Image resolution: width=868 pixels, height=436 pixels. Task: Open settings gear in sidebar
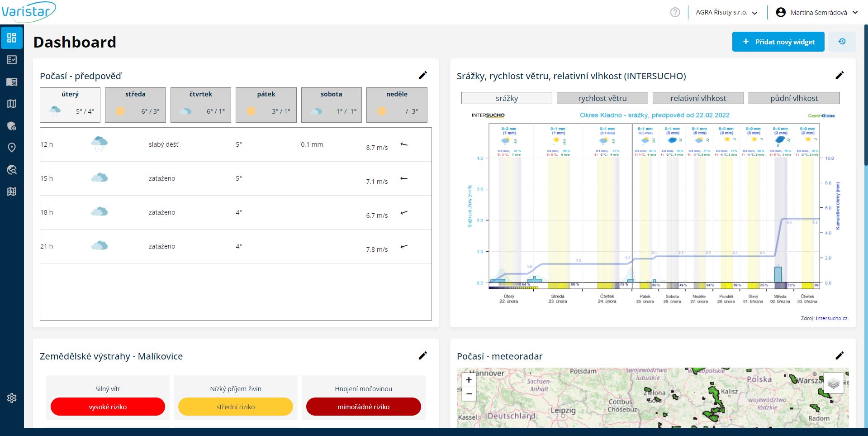pyautogui.click(x=12, y=398)
